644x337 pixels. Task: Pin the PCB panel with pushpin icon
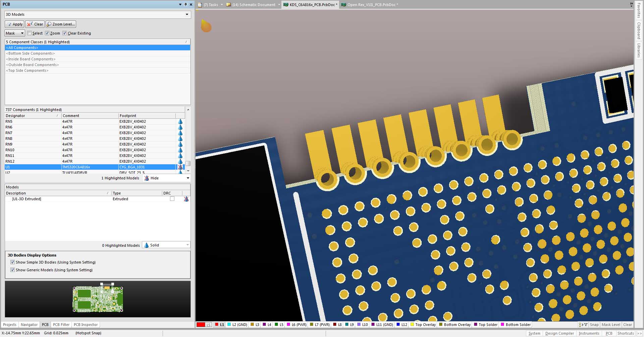(185, 4)
